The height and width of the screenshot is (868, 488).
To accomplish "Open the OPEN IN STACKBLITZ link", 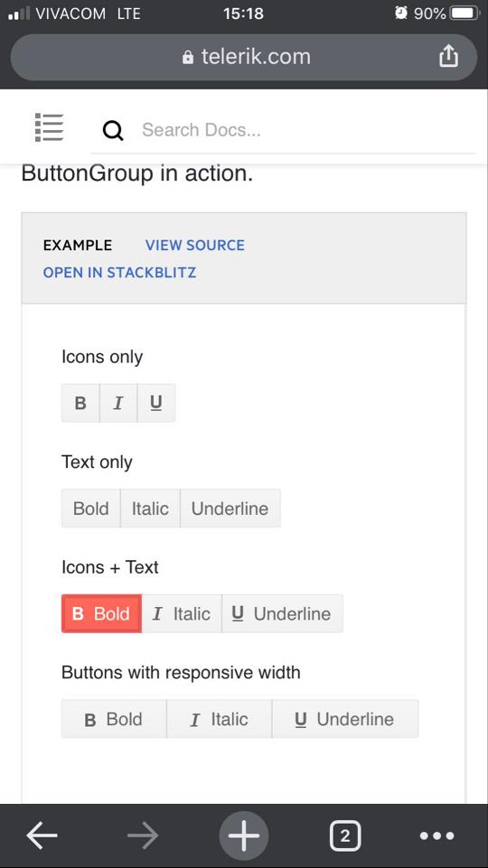I will tap(119, 273).
